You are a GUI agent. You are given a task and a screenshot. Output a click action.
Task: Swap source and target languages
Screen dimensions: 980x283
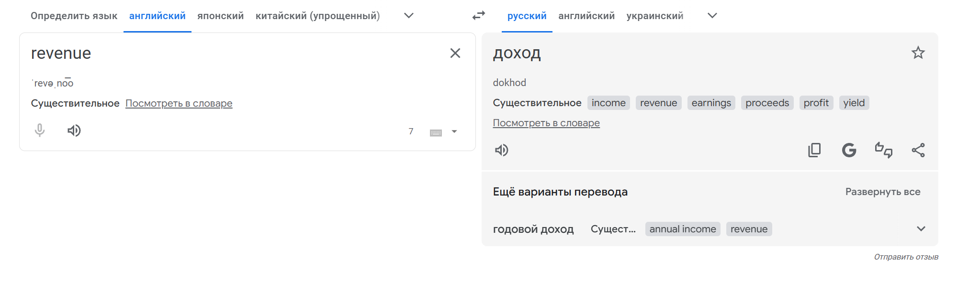(x=478, y=16)
